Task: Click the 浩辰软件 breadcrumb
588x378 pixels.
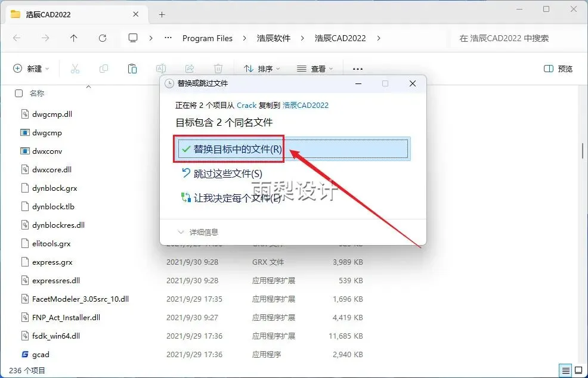Action: point(273,38)
